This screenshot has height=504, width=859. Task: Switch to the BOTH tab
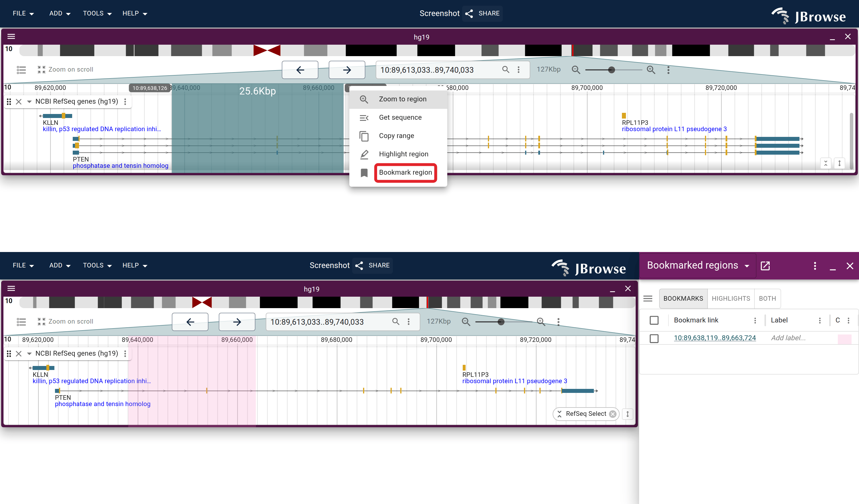point(767,299)
